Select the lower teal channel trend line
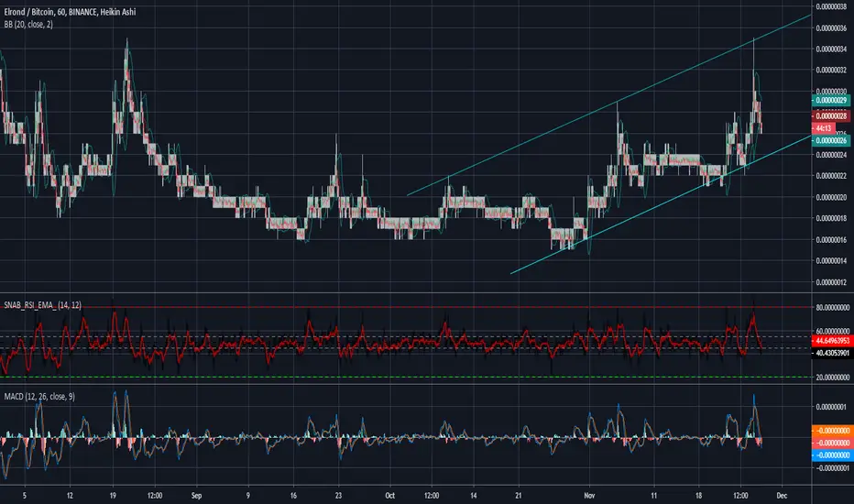 tap(662, 203)
